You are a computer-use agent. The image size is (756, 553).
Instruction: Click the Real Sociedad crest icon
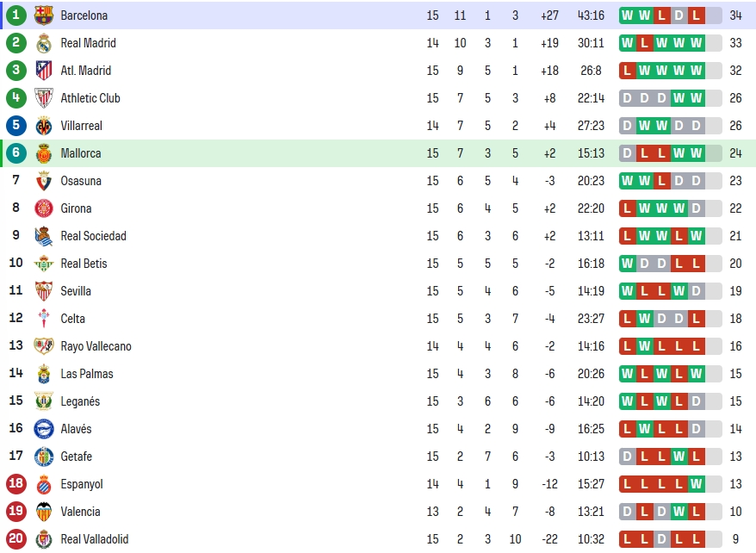[x=43, y=236]
